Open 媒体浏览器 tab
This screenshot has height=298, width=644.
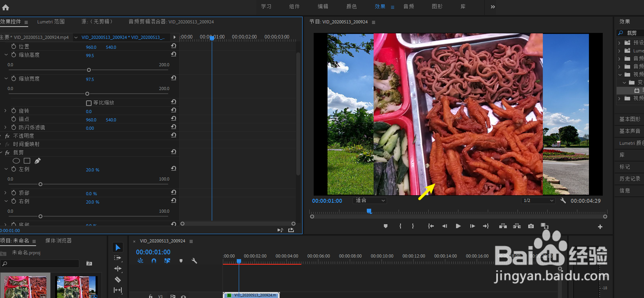pos(58,240)
